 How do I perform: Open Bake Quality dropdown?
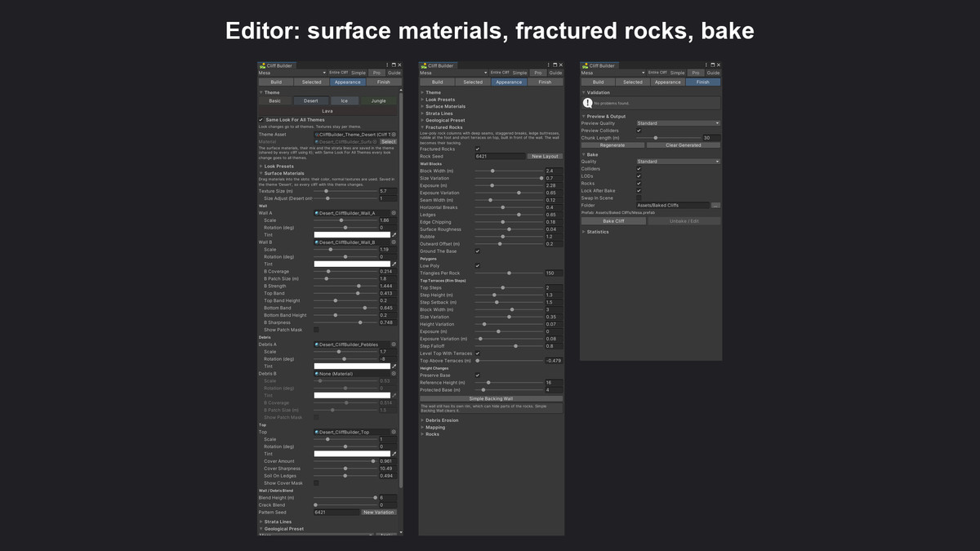point(678,162)
